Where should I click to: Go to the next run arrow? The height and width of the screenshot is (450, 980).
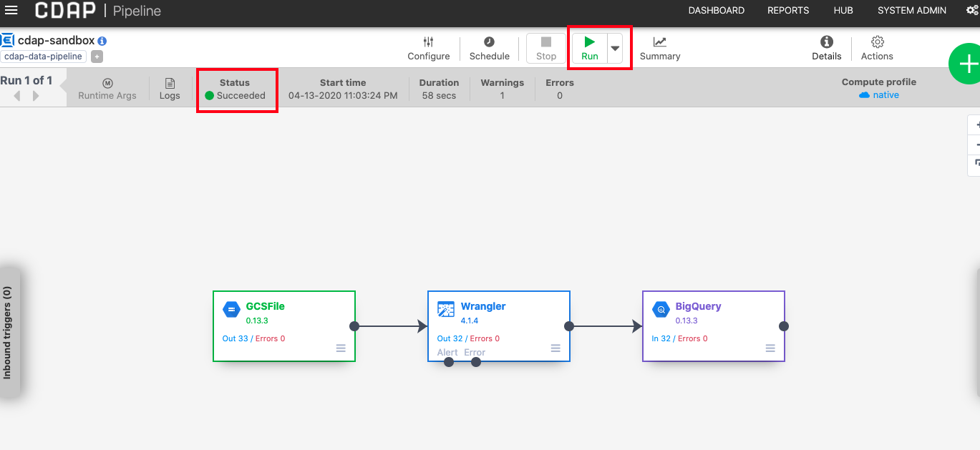tap(36, 96)
